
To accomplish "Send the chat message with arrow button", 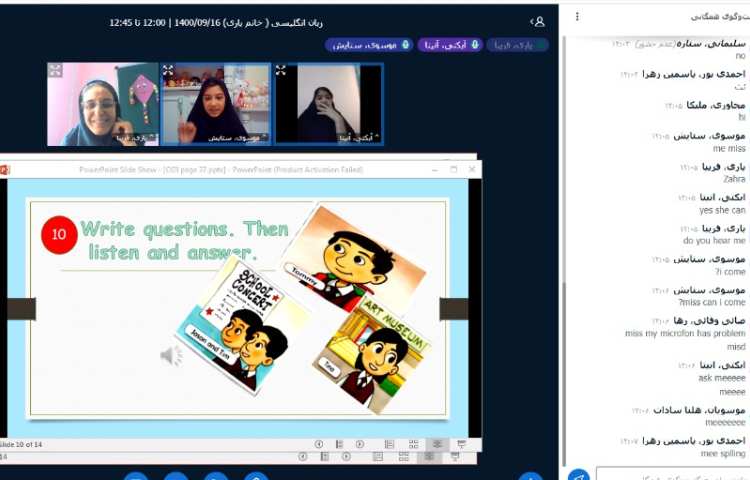I will point(578,474).
